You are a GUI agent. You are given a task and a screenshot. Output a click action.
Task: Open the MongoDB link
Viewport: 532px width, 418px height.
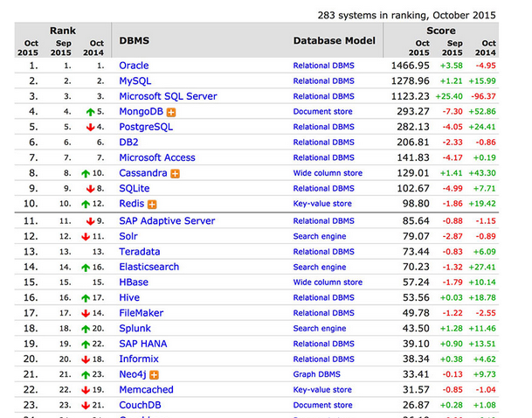tap(142, 112)
